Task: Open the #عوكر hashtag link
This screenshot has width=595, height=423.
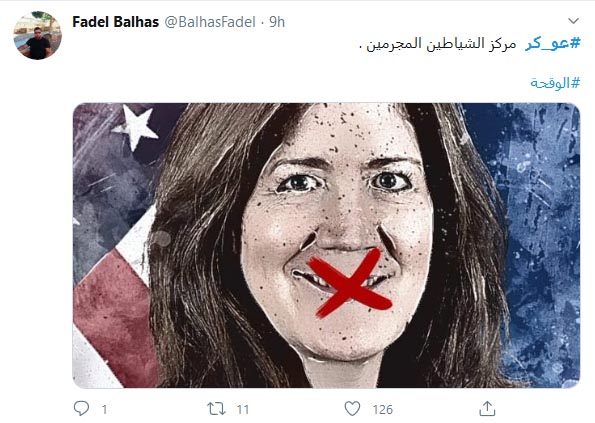Action: tap(553, 44)
